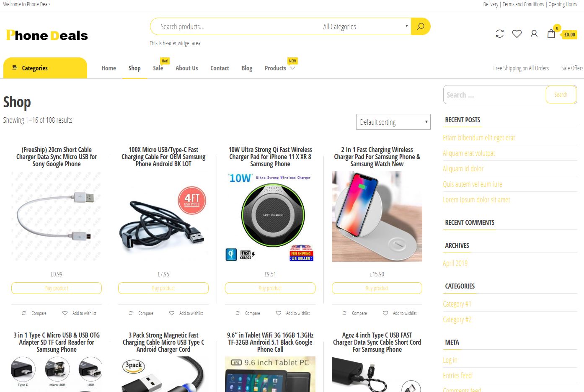584x392 pixels.
Task: Go to the Sale menu item
Action: point(158,68)
